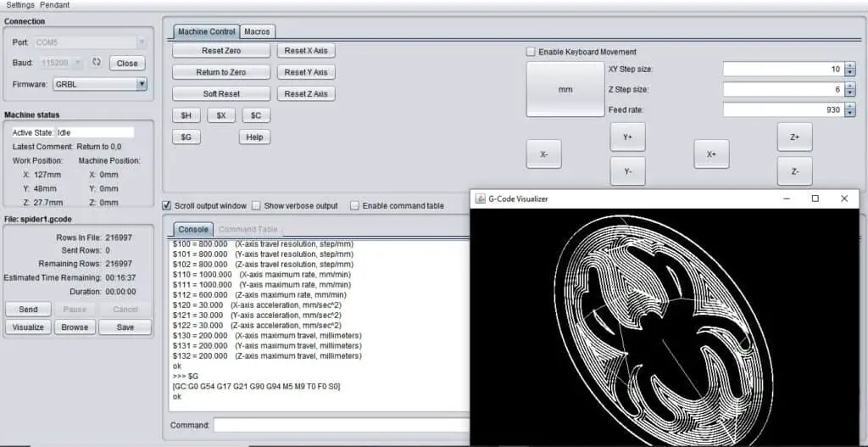This screenshot has height=447, width=868.
Task: Check Enable command table
Action: [x=355, y=205]
